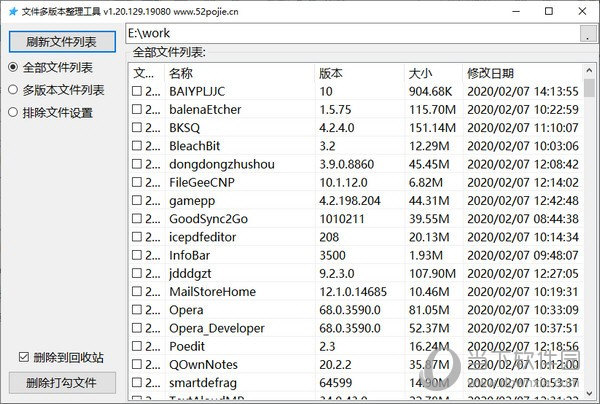Click date 2020/02/07 09:48:07
This screenshot has width=600, height=404.
coord(523,255)
